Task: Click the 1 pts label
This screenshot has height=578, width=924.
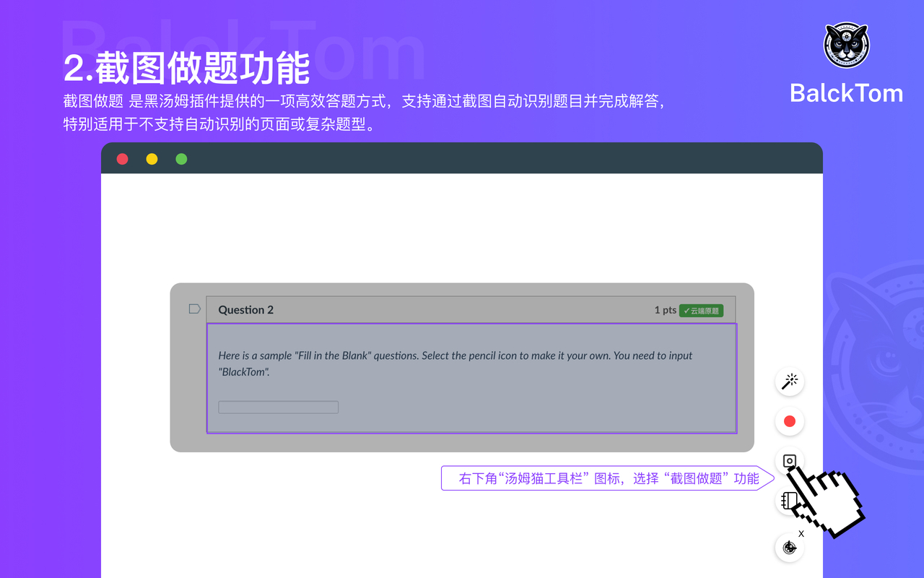Action: click(665, 310)
